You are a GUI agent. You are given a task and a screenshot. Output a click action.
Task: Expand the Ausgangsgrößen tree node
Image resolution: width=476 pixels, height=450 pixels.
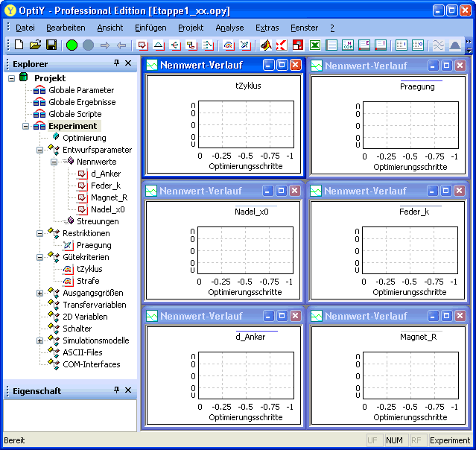40,293
